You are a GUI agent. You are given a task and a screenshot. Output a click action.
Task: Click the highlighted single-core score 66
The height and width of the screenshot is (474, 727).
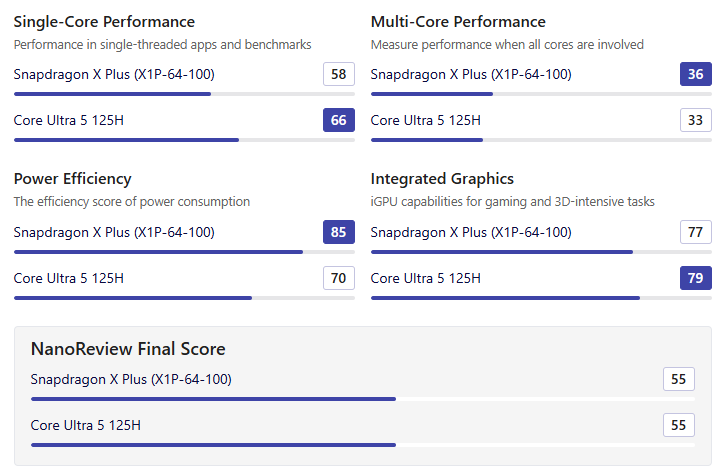pyautogui.click(x=339, y=120)
